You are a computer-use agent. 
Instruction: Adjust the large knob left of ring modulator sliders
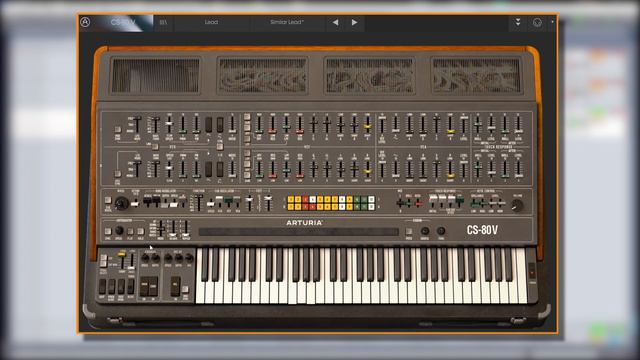[121, 203]
